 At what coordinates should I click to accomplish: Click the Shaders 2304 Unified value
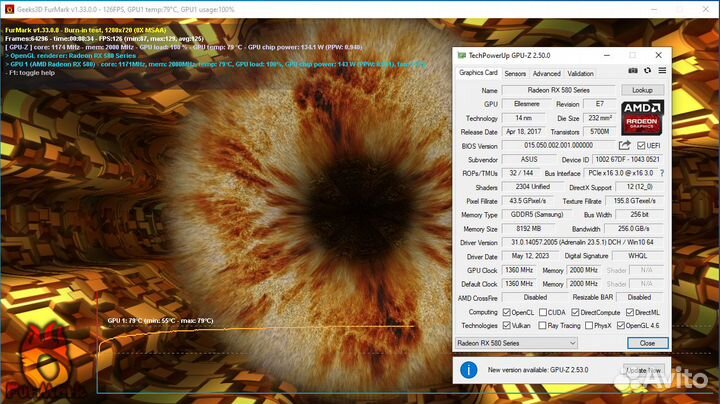tap(533, 187)
